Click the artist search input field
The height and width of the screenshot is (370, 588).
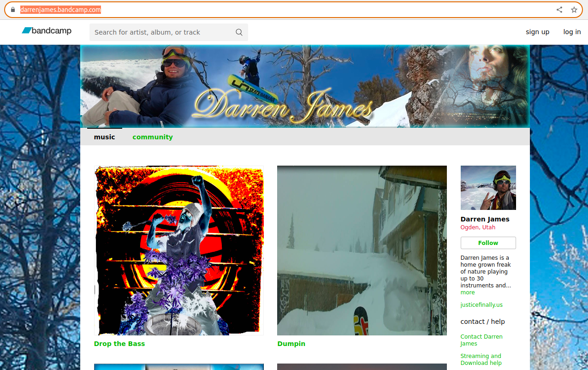coord(161,32)
